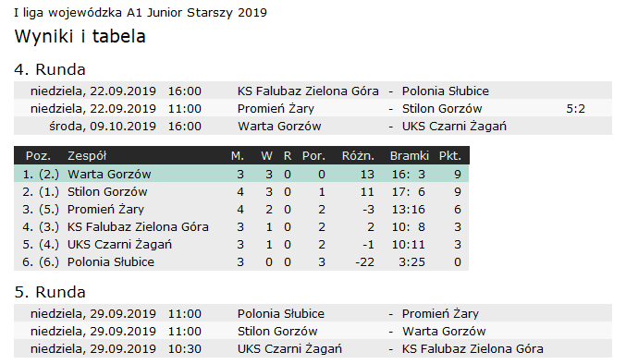The width and height of the screenshot is (626, 364).
Task: Select the 4. Runda heading
Action: pos(50,69)
